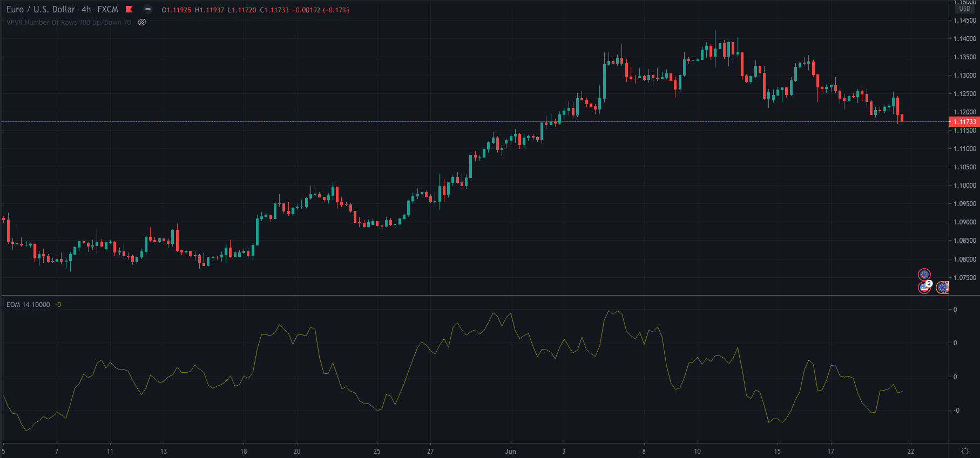Click the Euro / U.S. Dollar symbol title
The image size is (980, 458).
point(40,9)
